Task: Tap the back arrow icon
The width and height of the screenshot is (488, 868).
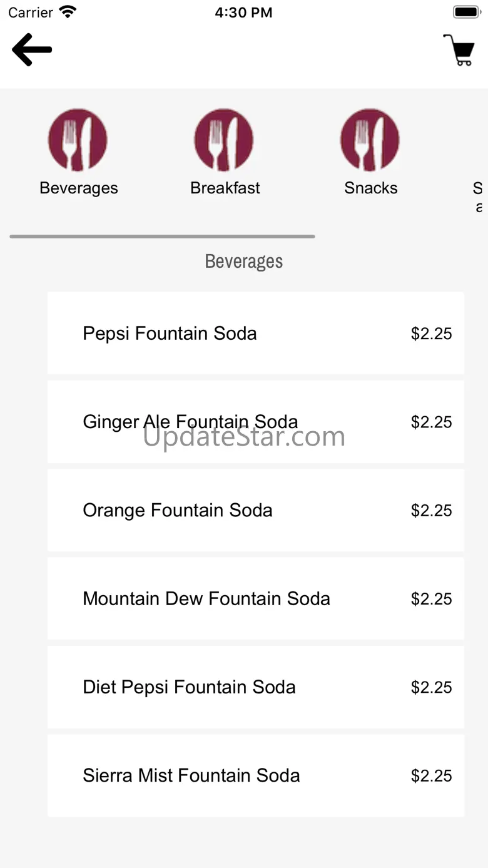Action: click(x=32, y=50)
